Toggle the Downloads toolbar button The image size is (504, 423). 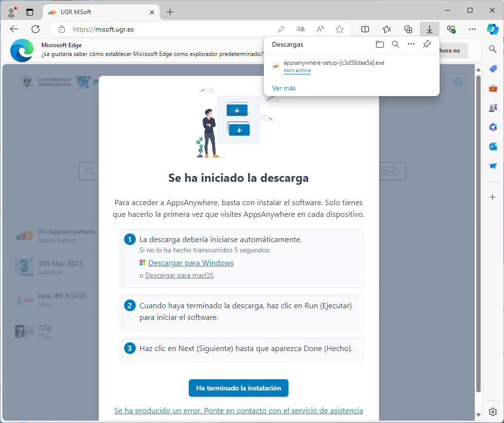(430, 29)
